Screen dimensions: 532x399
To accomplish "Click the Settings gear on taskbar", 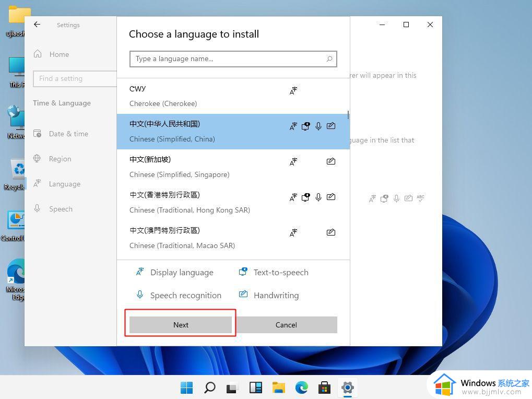I will (347, 388).
